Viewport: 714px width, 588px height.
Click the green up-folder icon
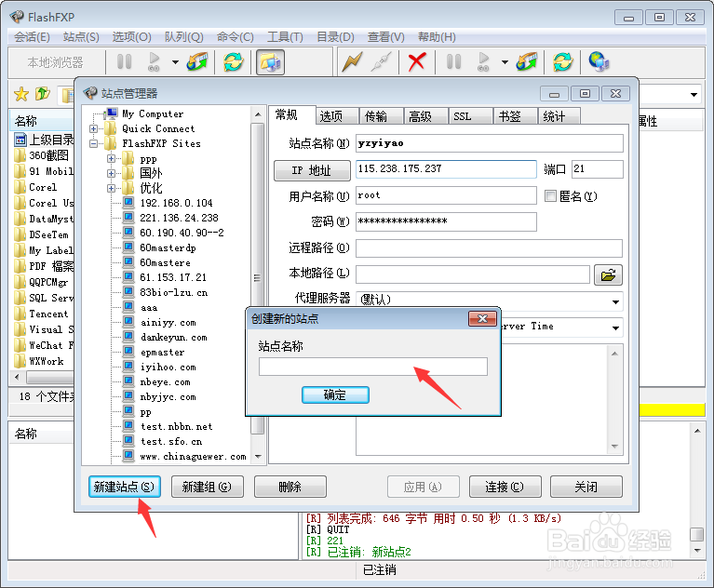[42, 94]
